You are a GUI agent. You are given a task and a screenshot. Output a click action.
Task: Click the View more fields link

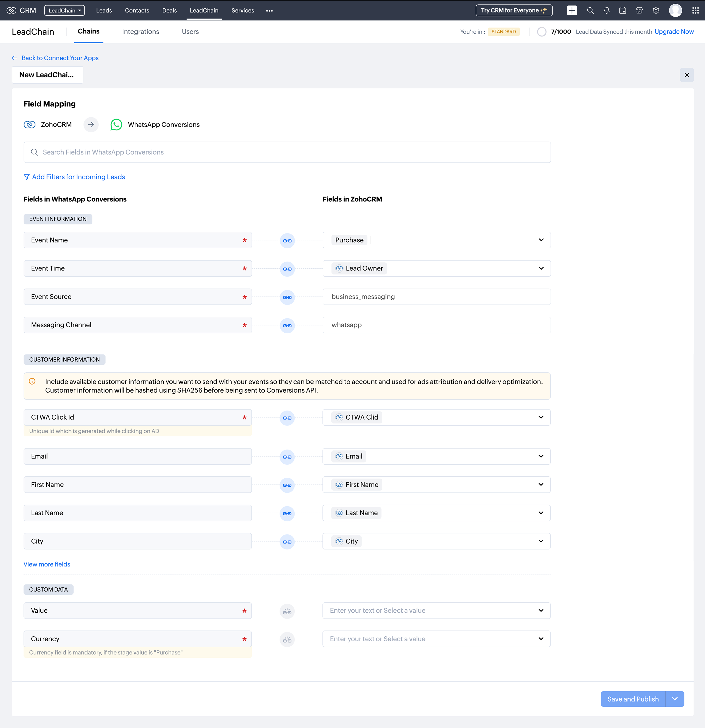pyautogui.click(x=47, y=564)
